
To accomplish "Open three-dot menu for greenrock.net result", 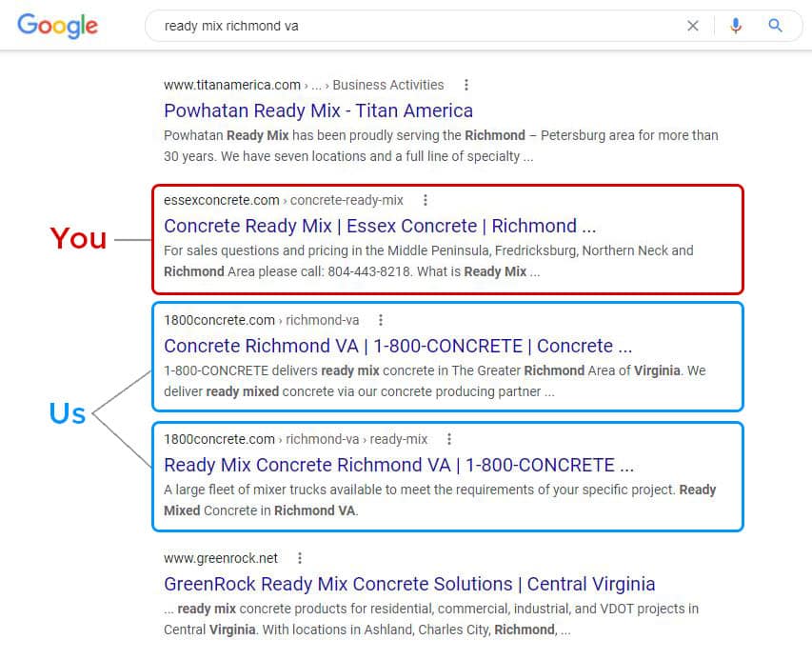I will click(299, 558).
